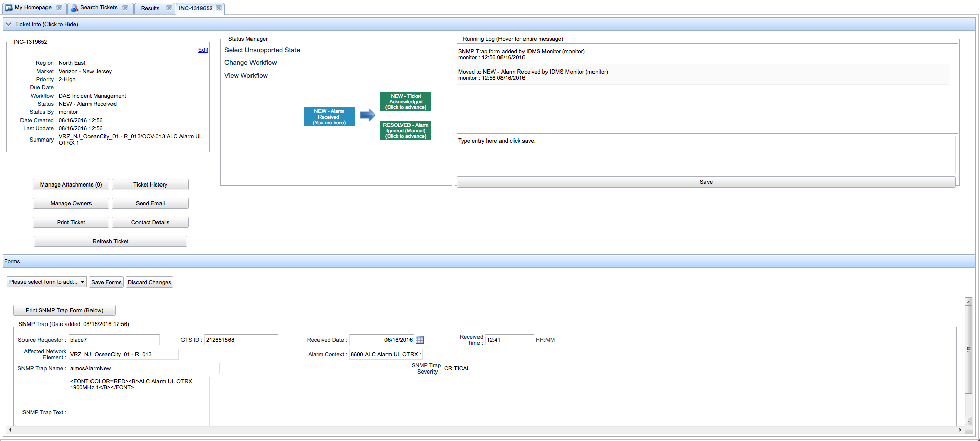The width and height of the screenshot is (980, 441).
Task: Click the Edit link in ticket info
Action: click(x=203, y=50)
